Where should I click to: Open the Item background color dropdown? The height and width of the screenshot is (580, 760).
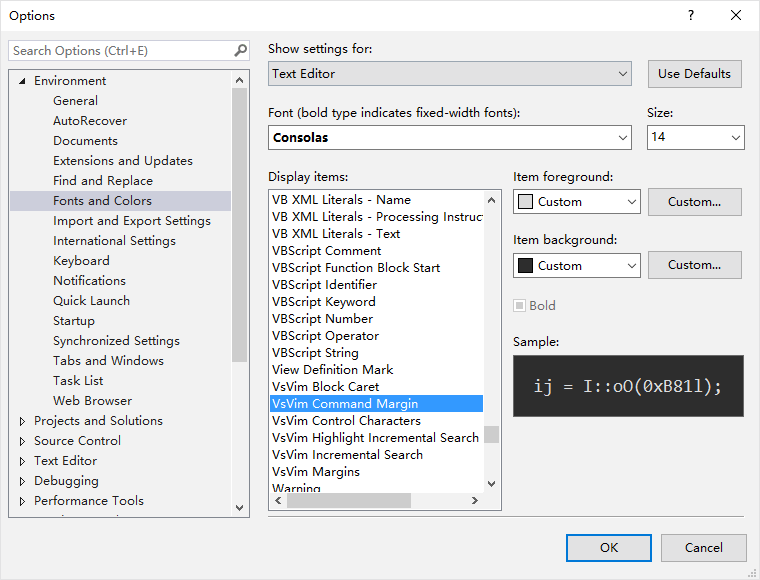click(576, 266)
